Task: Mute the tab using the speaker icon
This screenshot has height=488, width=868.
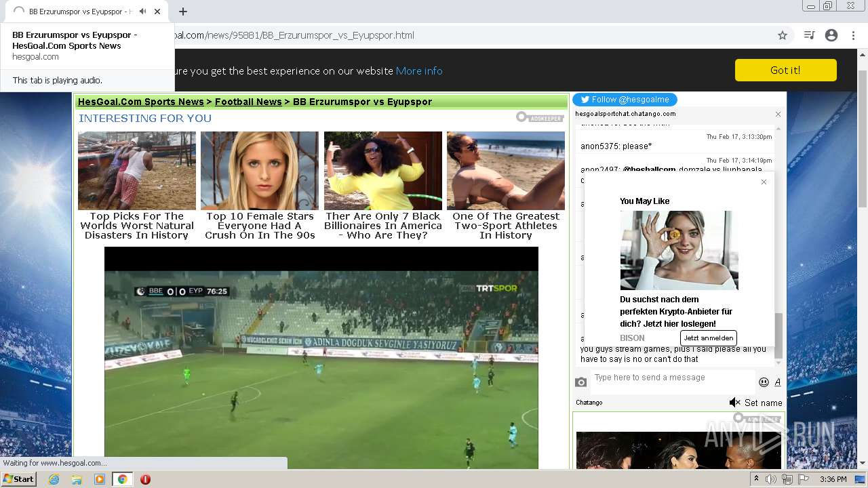Action: point(142,12)
